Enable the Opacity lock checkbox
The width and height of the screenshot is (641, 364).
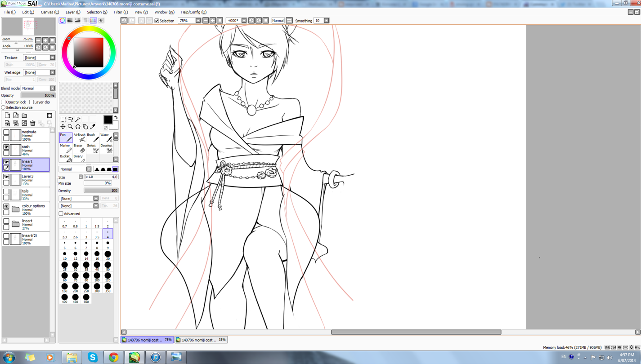pyautogui.click(x=4, y=102)
